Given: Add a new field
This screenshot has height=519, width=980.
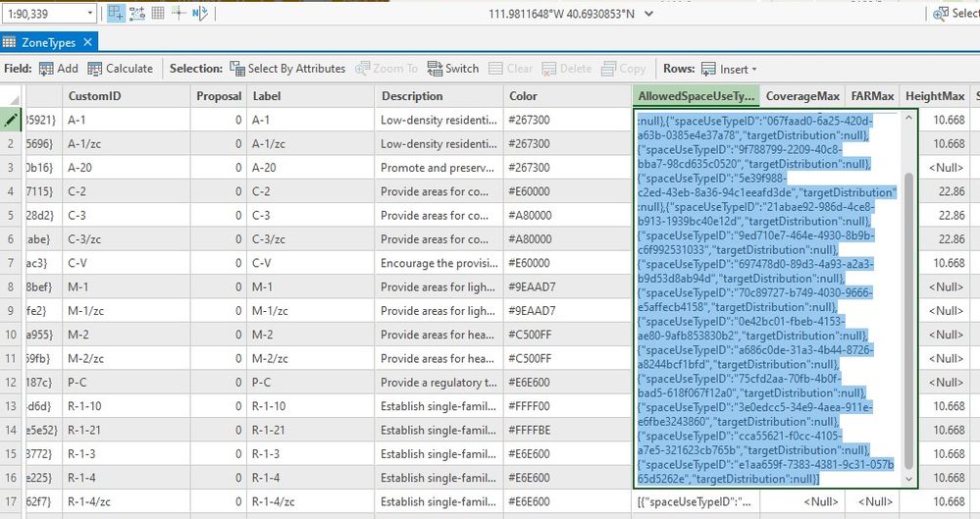Looking at the screenshot, I should coord(58,69).
